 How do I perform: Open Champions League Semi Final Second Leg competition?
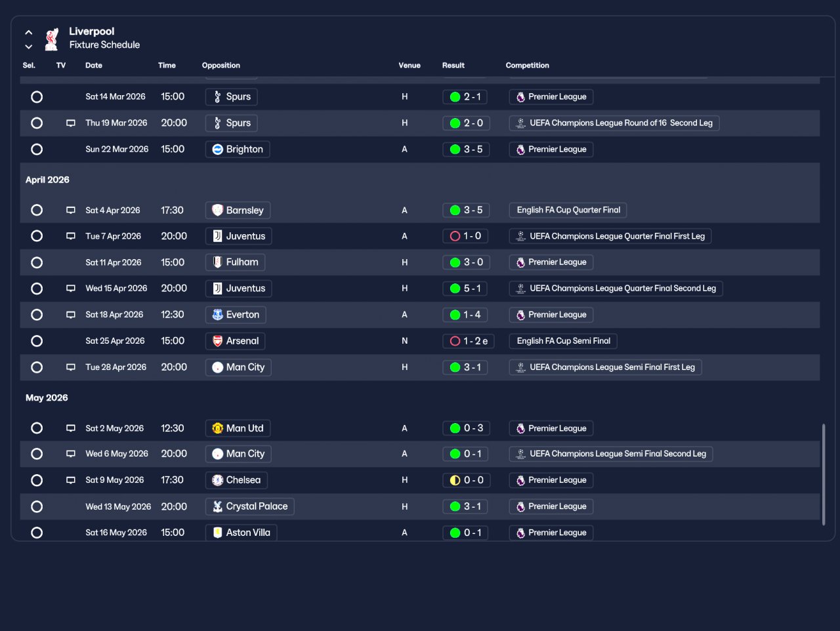611,454
